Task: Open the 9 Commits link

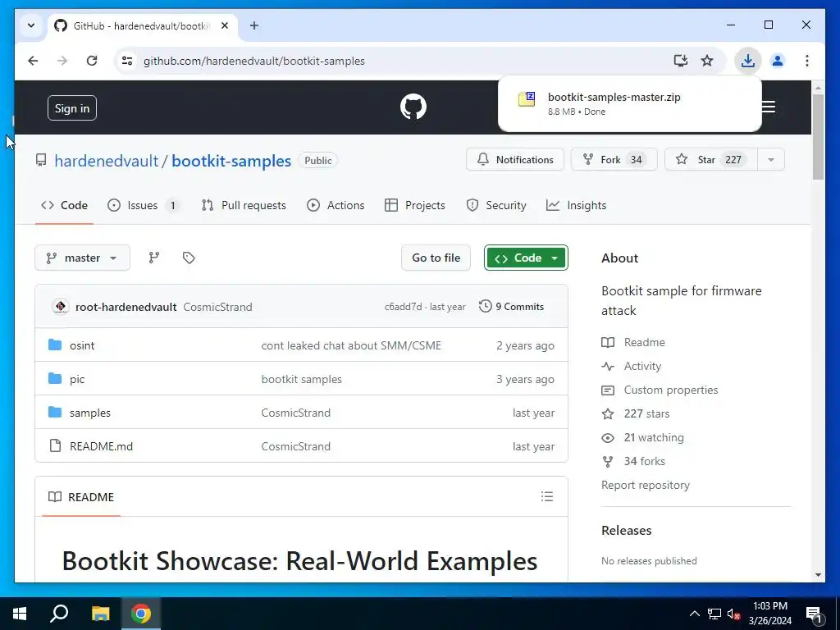Action: pyautogui.click(x=512, y=307)
